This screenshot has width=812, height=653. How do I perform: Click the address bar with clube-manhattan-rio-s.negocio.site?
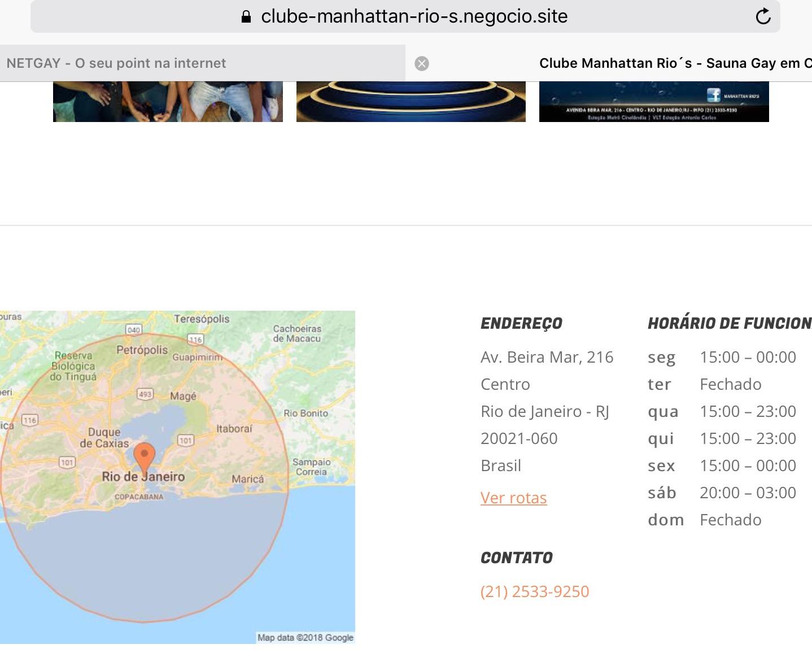(405, 16)
